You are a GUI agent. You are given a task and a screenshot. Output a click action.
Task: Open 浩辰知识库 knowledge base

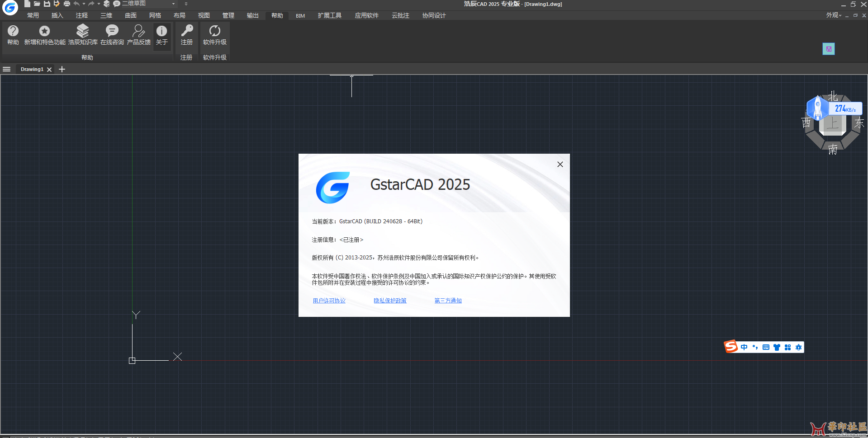83,35
